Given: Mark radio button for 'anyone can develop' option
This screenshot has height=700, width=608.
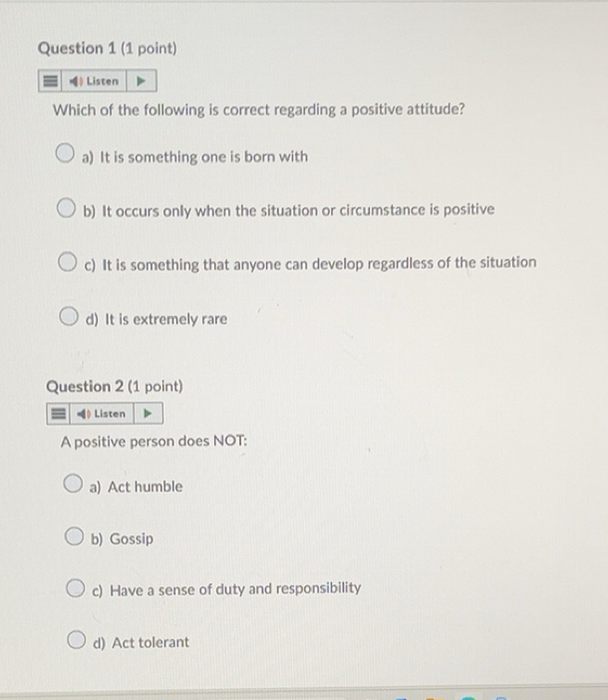Looking at the screenshot, I should (x=66, y=263).
